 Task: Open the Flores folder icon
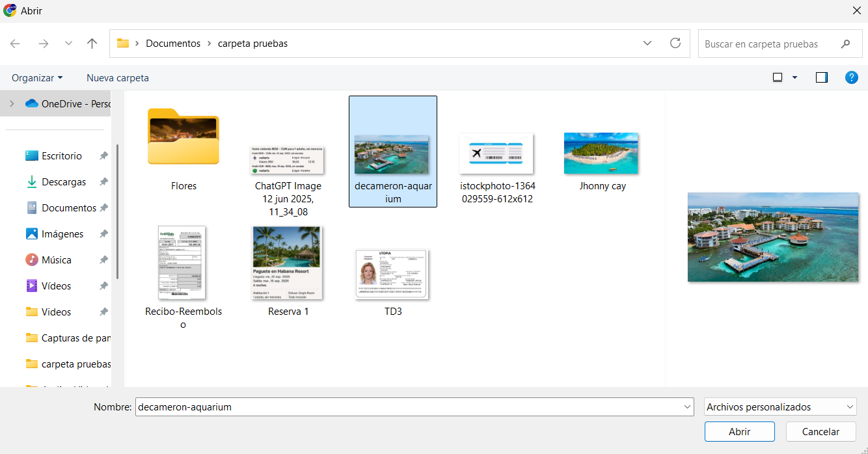click(183, 137)
